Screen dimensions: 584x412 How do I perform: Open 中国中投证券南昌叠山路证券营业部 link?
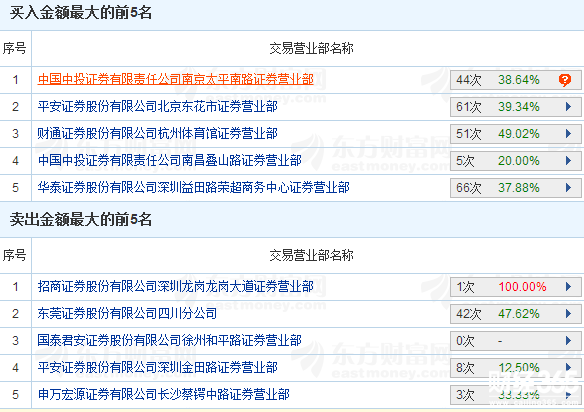point(169,161)
